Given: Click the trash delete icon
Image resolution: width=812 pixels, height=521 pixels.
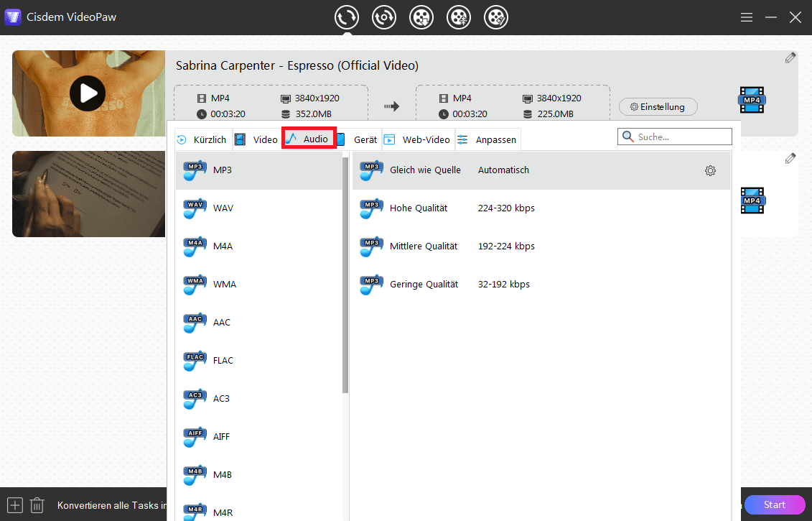Looking at the screenshot, I should point(37,505).
